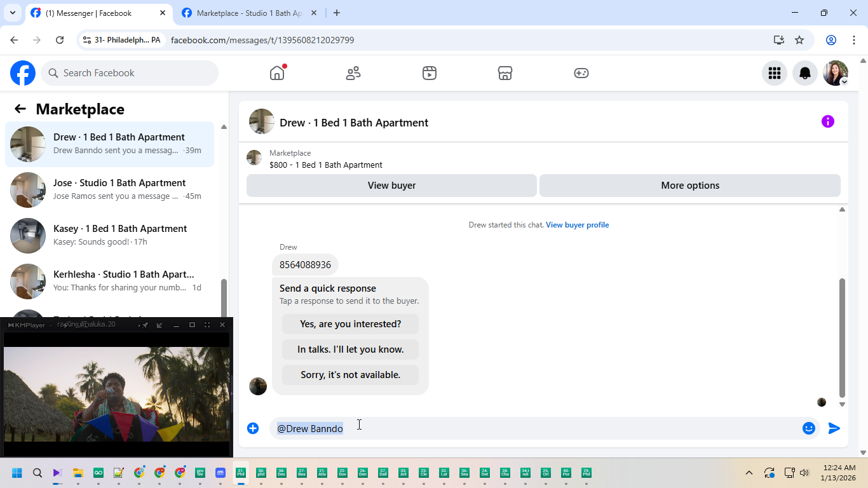
Task: Show hidden system tray icons
Action: point(749,473)
